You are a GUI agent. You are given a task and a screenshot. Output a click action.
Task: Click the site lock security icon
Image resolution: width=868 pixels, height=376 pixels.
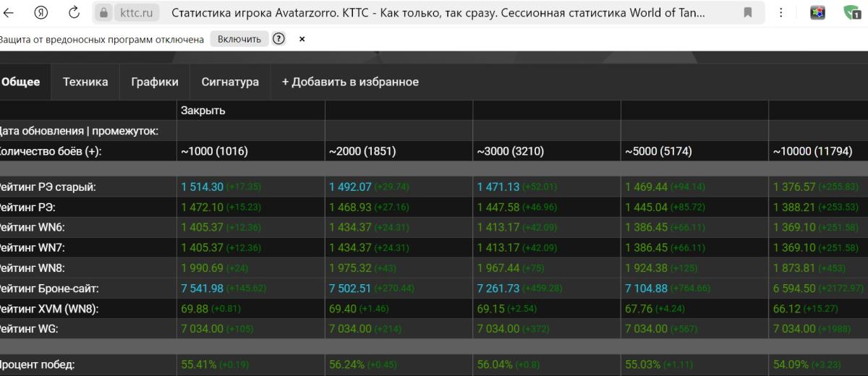(x=103, y=13)
